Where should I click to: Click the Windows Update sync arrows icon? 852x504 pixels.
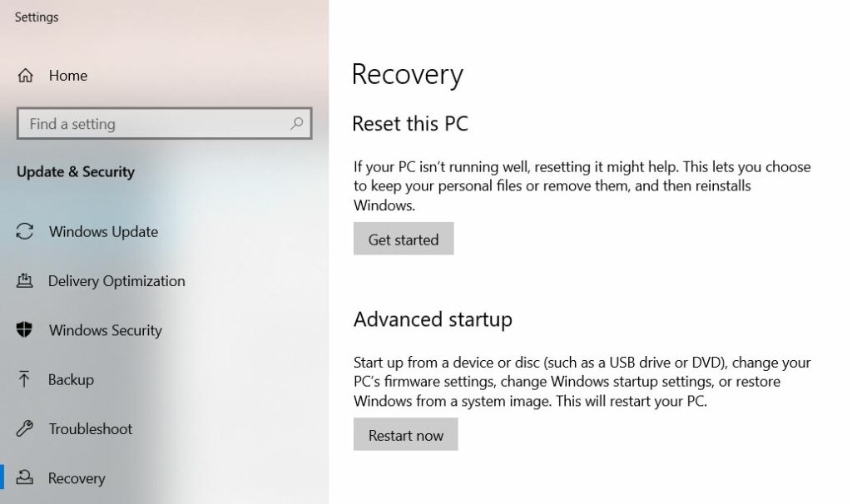pyautogui.click(x=25, y=232)
